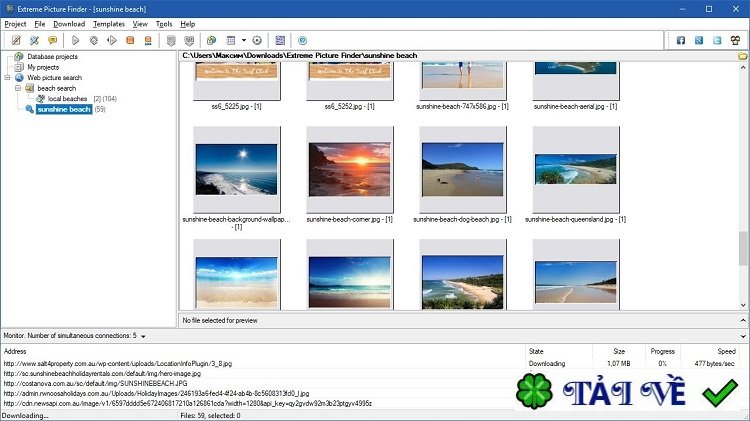The image size is (750, 421).
Task: Open the view mode dropdown arrow
Action: (x=243, y=41)
